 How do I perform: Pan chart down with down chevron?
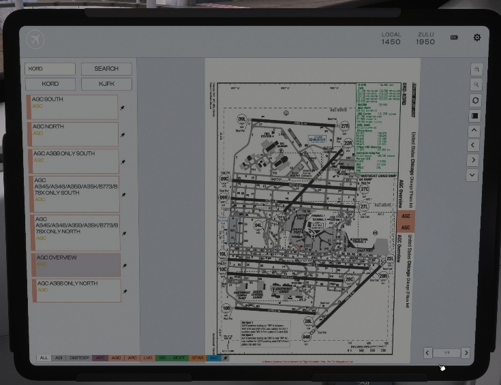point(472,175)
